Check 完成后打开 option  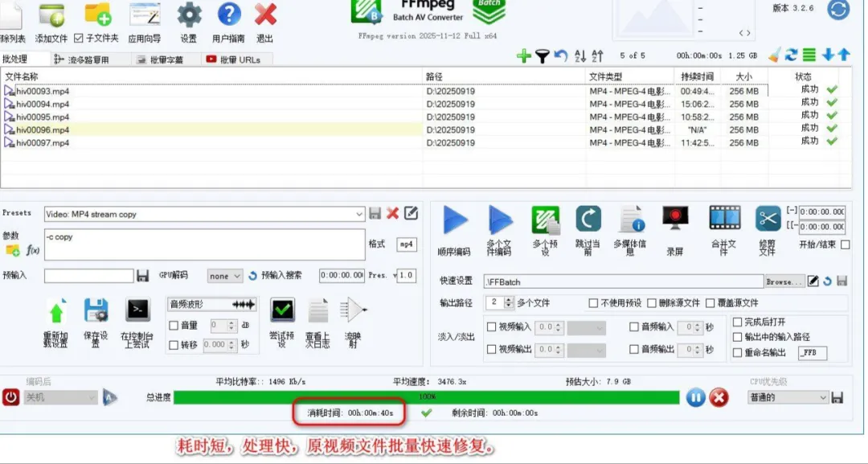(737, 322)
